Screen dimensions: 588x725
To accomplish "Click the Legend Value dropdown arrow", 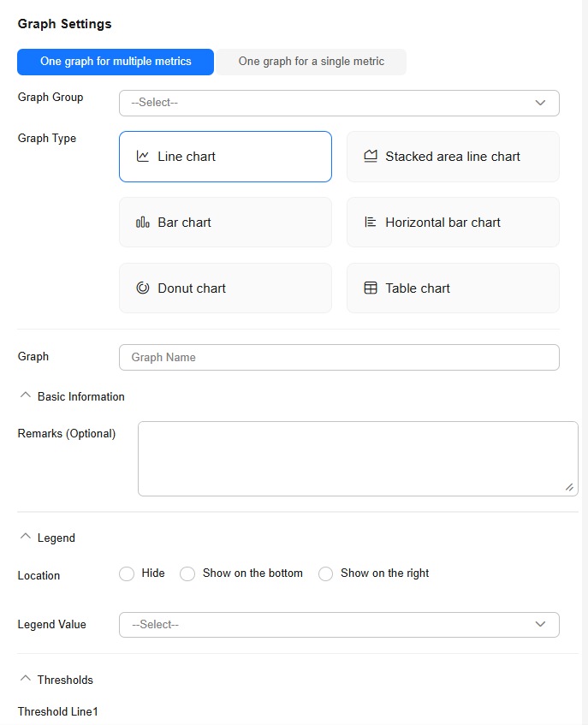I will tap(540, 625).
